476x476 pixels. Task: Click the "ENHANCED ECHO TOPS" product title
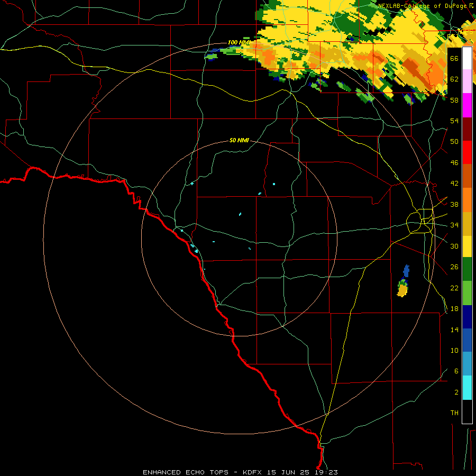[x=186, y=472]
